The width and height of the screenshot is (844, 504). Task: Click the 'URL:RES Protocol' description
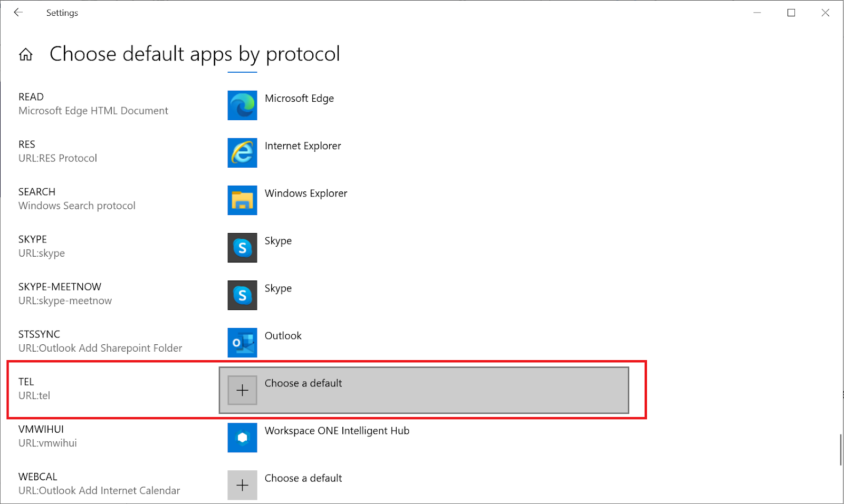pos(58,158)
